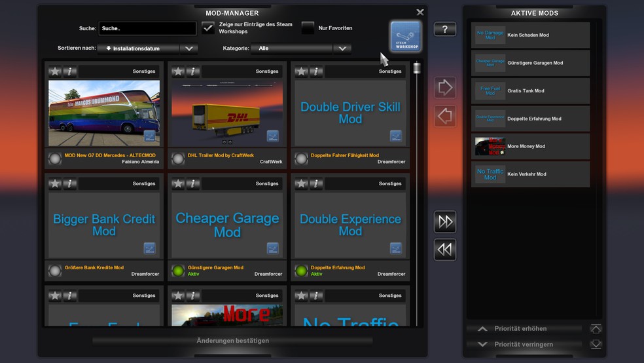Click the Suche search input field
Screen dimensions: 644x363
[x=147, y=28]
